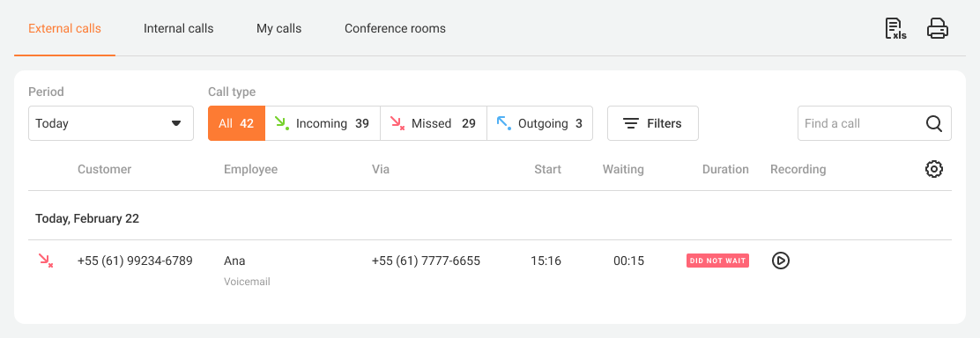Switch to Internal calls tab
The height and width of the screenshot is (338, 980).
click(179, 29)
